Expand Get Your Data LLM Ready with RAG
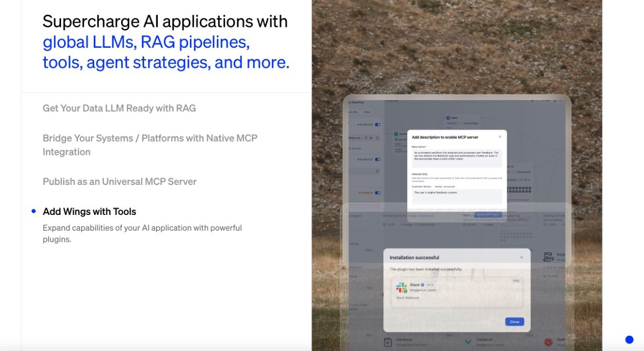 (119, 108)
